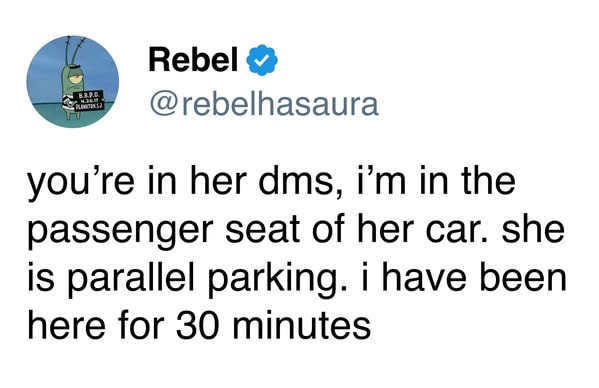The width and height of the screenshot is (599, 388).
Task: Open Rebel's Plankton profile picture
Action: click(x=73, y=82)
